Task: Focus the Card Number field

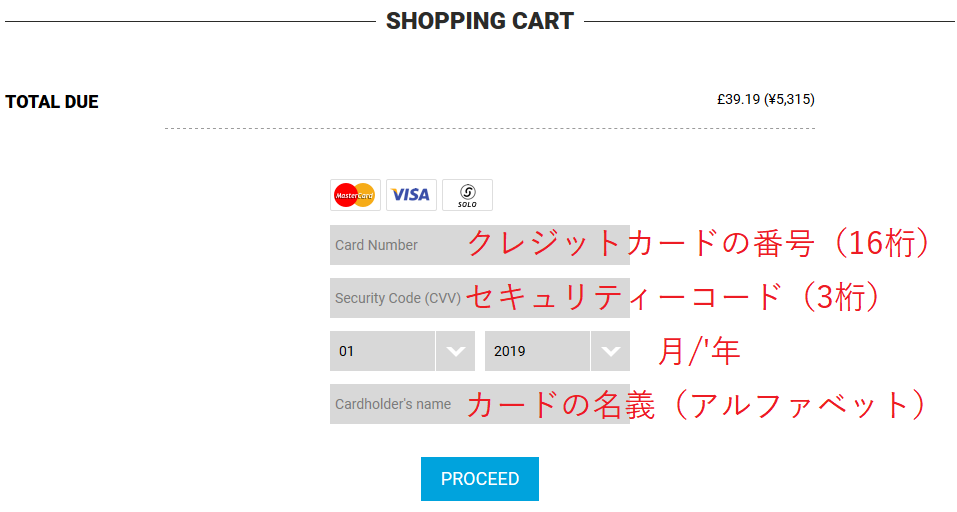Action: 480,245
